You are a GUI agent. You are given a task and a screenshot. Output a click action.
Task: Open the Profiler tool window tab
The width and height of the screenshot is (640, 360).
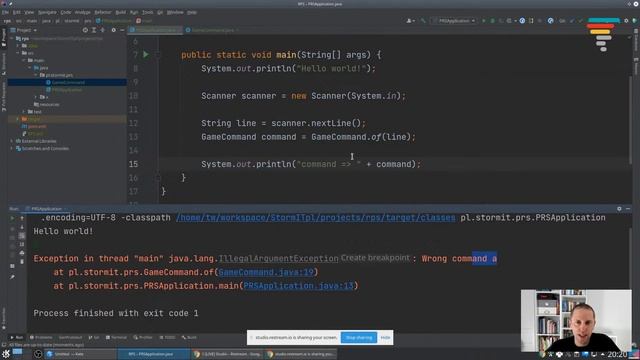[143, 338]
